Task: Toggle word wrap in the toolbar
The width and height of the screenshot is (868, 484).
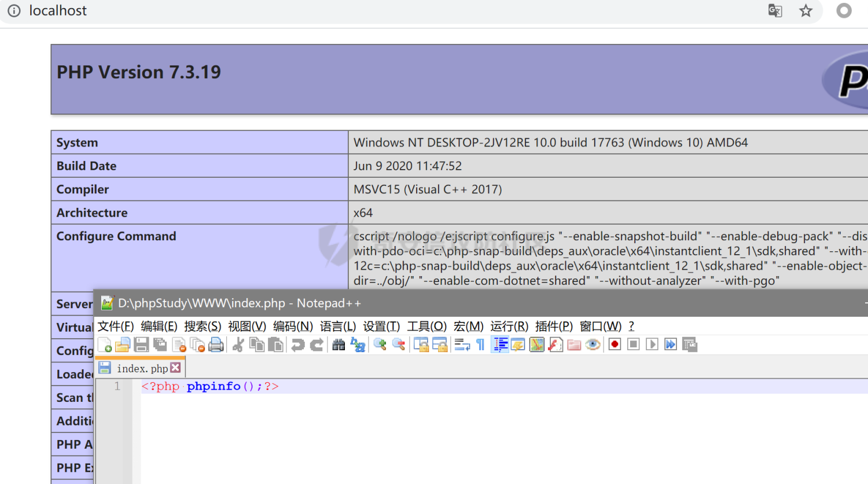Action: pos(462,345)
